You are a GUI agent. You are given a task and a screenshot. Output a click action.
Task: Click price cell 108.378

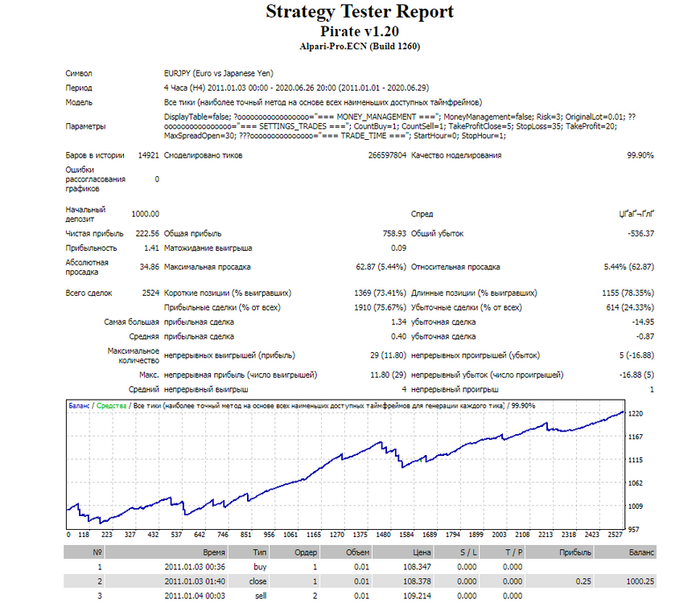tap(418, 581)
